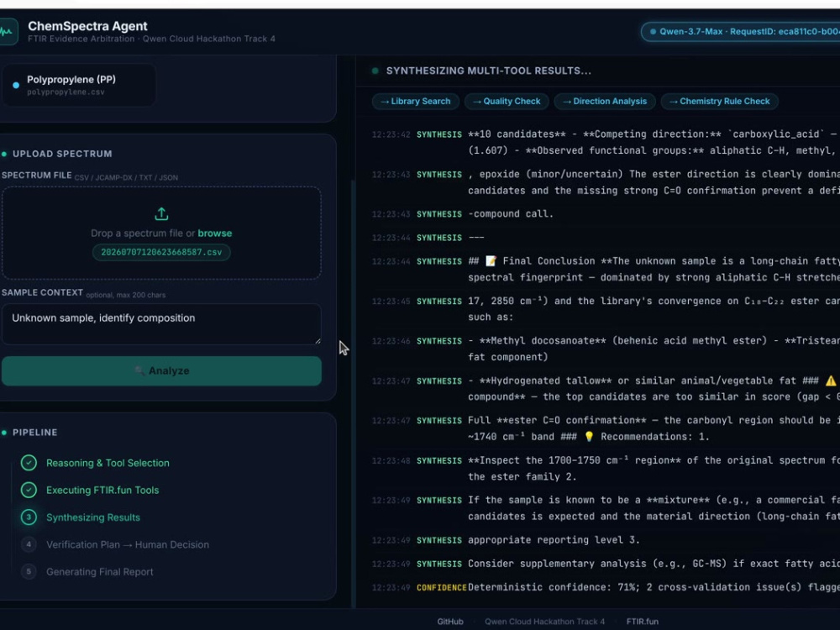This screenshot has height=630, width=840.
Task: Open the GitHub footer link
Action: point(450,622)
